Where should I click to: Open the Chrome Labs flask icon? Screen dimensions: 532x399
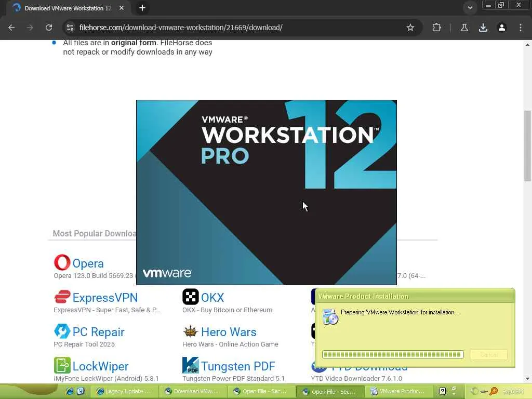tap(464, 28)
